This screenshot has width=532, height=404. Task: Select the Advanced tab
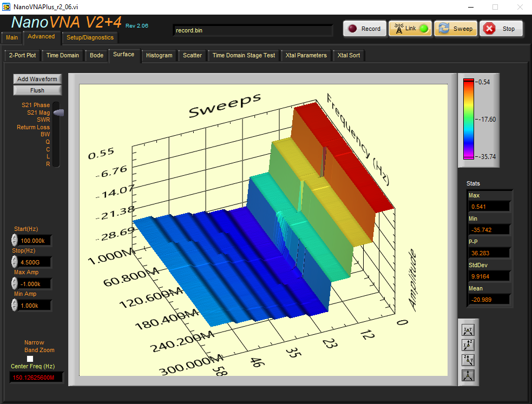click(x=41, y=37)
